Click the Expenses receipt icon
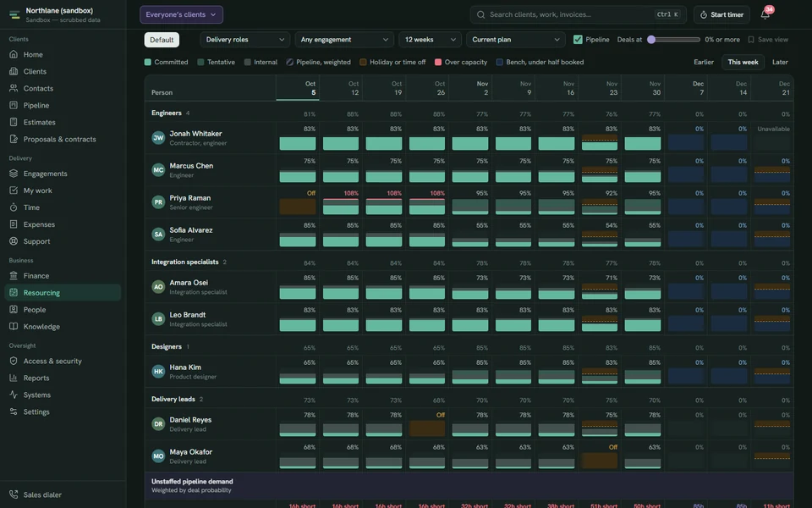 coord(14,224)
